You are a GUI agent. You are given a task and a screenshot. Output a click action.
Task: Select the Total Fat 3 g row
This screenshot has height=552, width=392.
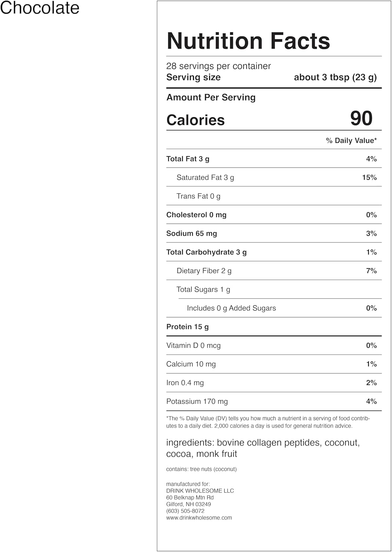pos(188,159)
